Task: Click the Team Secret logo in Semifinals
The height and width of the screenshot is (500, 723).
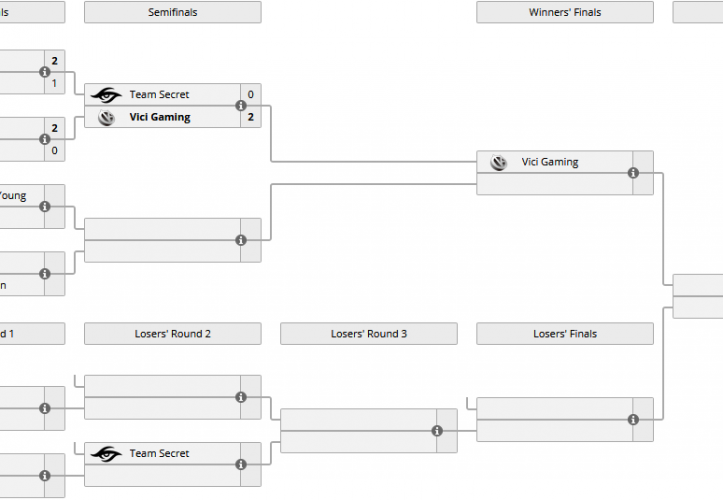Action: 105,95
